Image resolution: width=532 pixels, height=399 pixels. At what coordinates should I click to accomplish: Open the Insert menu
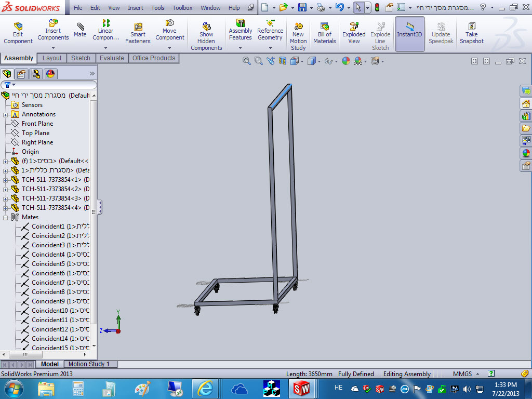click(x=136, y=8)
